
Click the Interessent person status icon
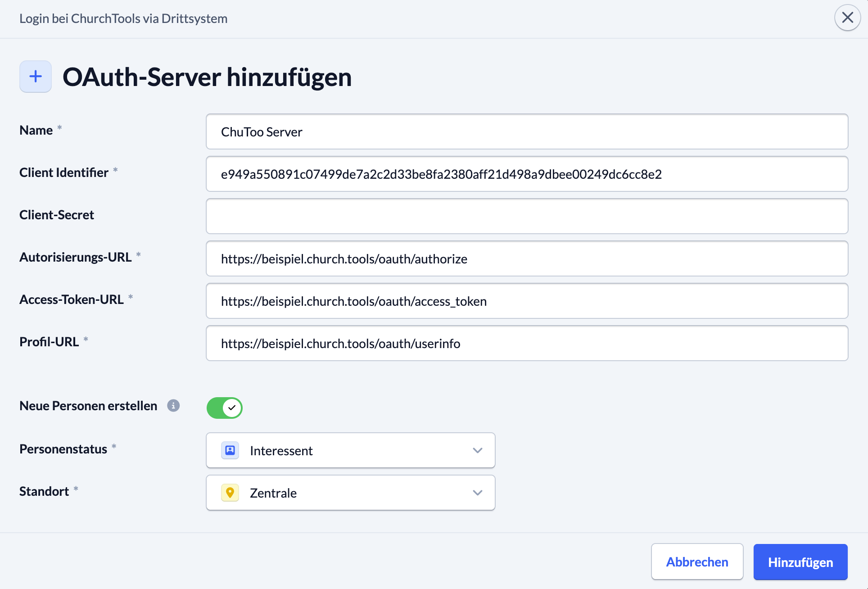(x=230, y=450)
